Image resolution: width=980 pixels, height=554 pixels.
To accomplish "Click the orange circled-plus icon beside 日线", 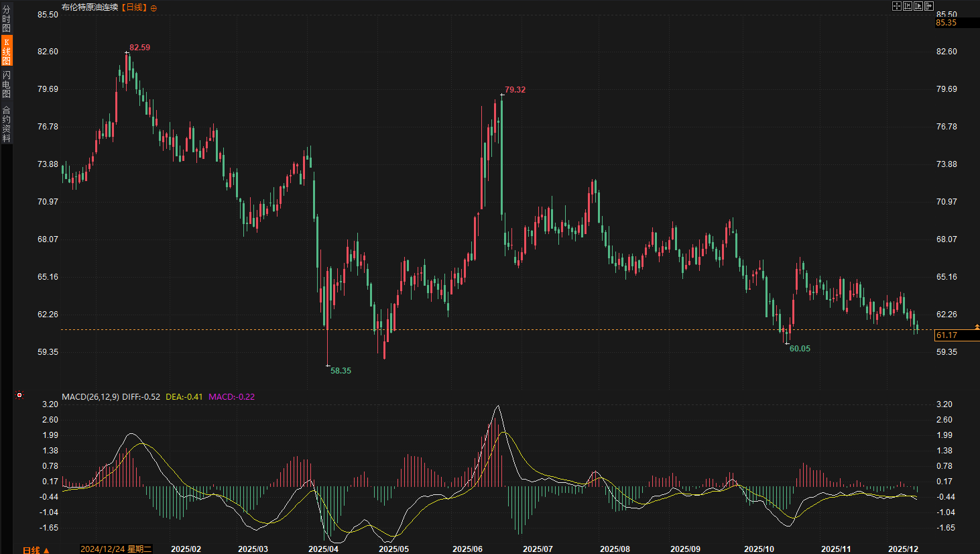I will point(154,8).
